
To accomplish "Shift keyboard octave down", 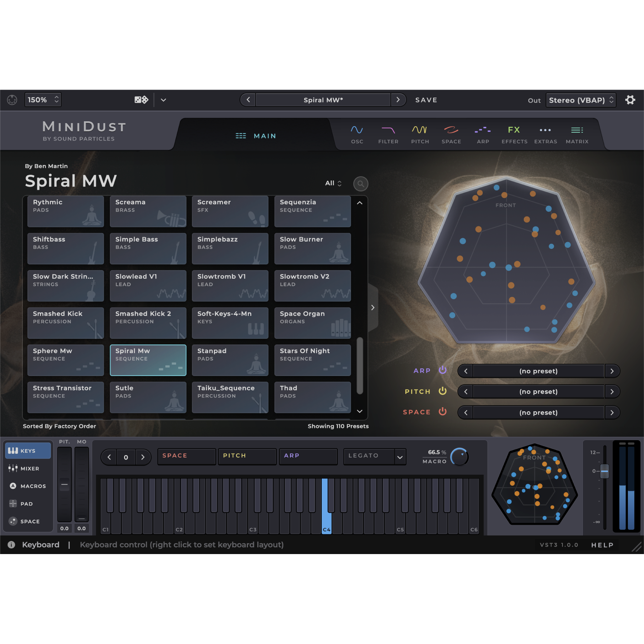I will click(109, 457).
